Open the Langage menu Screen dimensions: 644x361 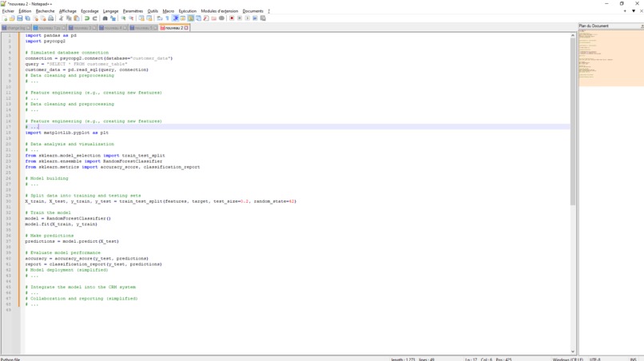click(x=110, y=11)
